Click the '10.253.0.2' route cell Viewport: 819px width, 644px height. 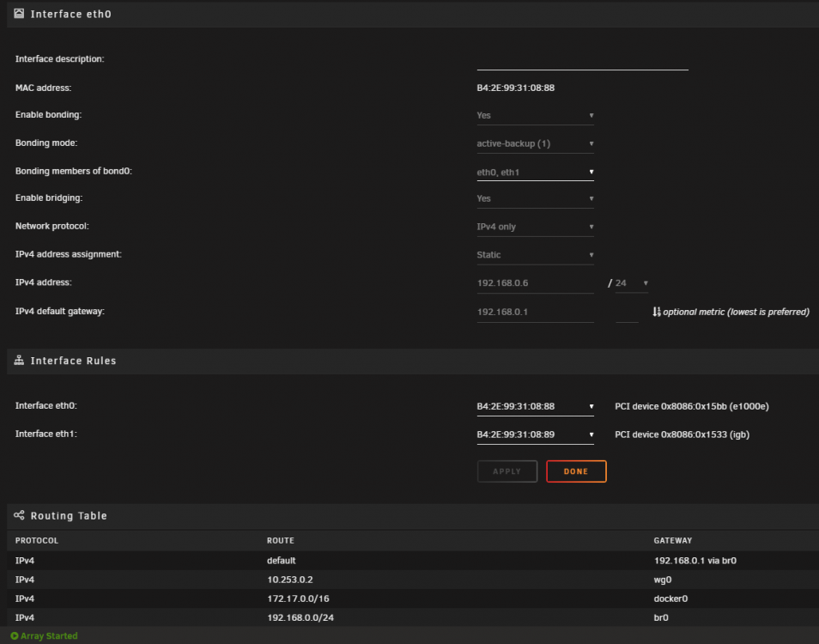pyautogui.click(x=290, y=580)
